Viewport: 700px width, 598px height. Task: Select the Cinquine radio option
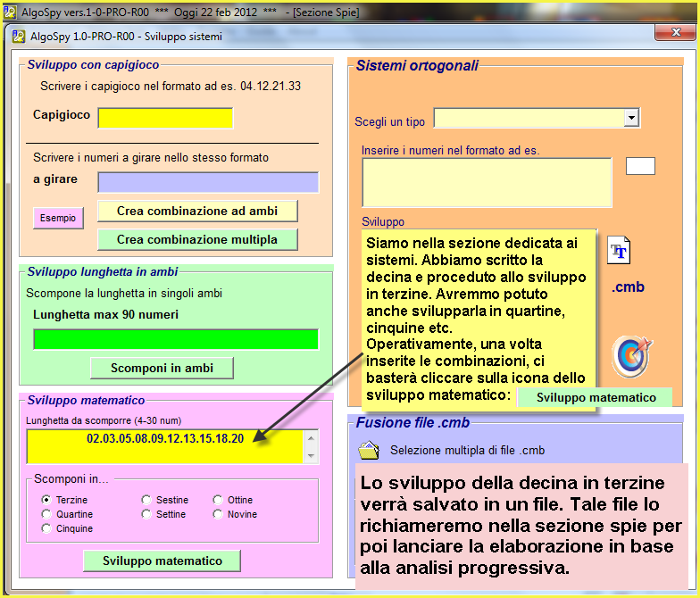click(x=46, y=528)
